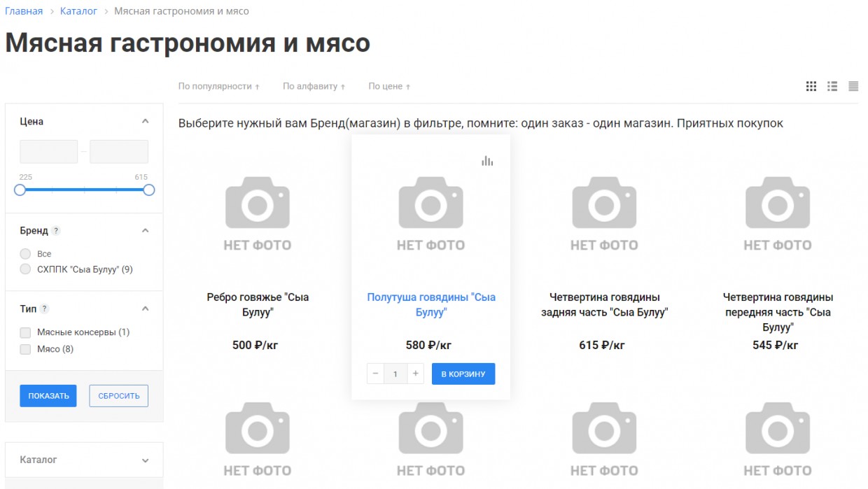This screenshot has width=868, height=489.
Task: Click compare icon on Полутуша говядины card
Action: 487,162
